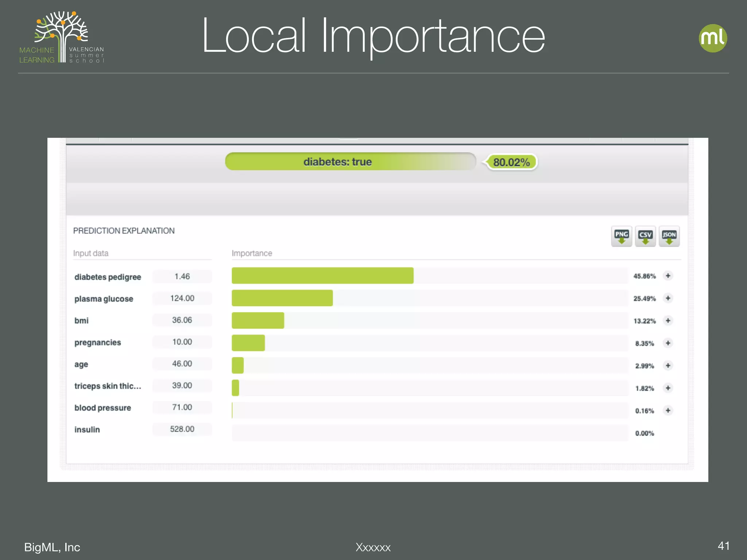Image resolution: width=747 pixels, height=560 pixels.
Task: Select the 'insulin' label
Action: pos(87,429)
